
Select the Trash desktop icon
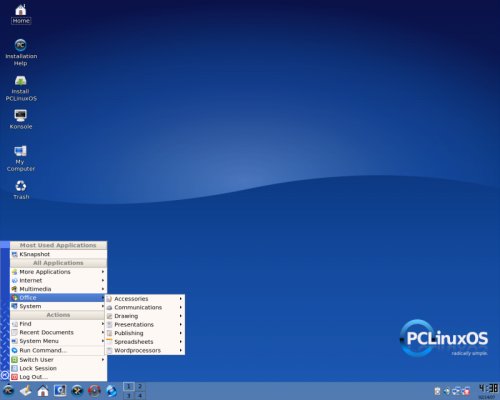(21, 190)
